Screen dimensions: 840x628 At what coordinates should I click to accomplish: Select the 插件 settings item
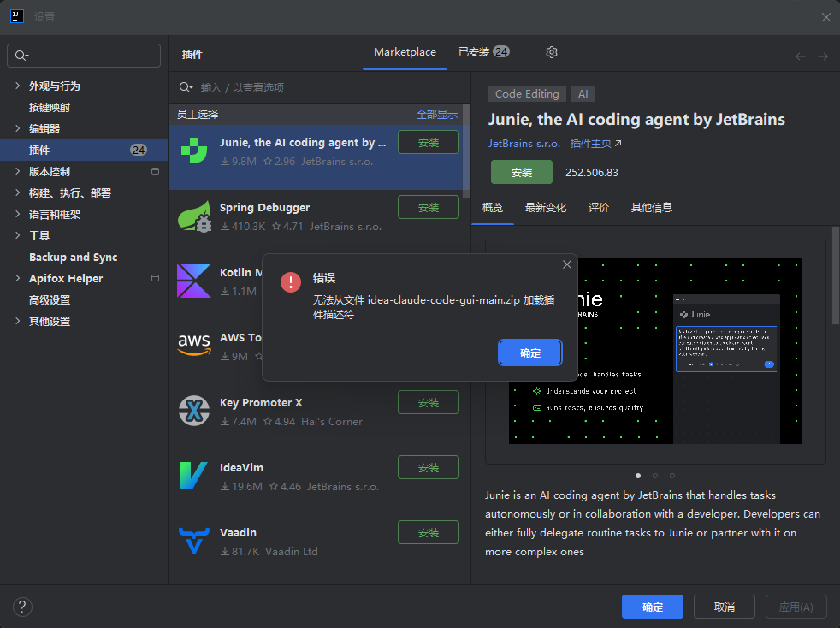tap(84, 150)
